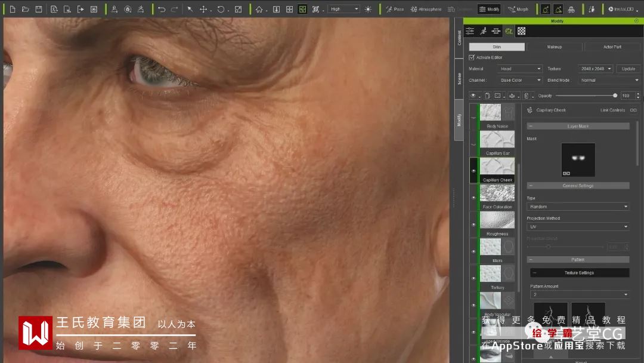Viewport: 644px width, 363px height.
Task: Click the Home camera view icon
Action: (x=259, y=9)
